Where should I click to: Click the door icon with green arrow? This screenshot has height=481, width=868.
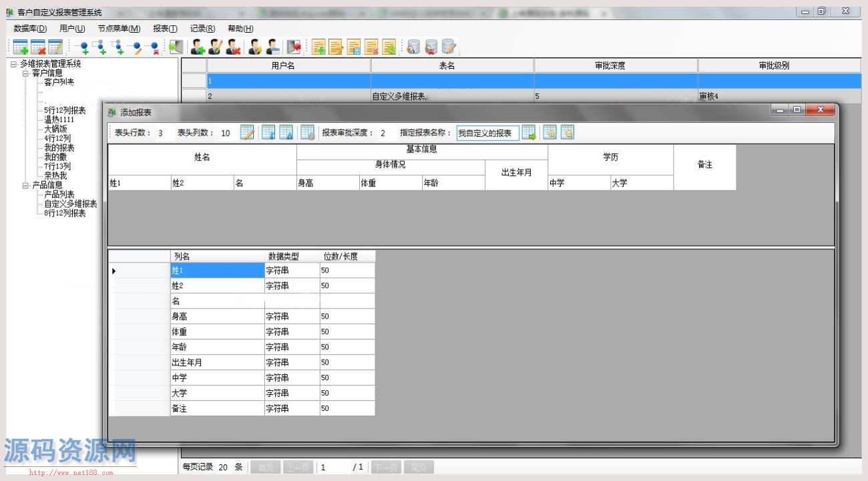(x=176, y=47)
